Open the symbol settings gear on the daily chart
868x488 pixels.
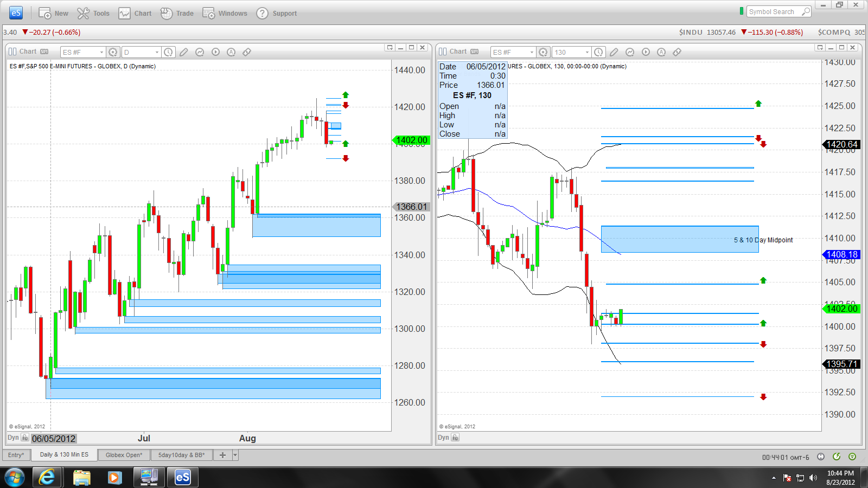(113, 52)
